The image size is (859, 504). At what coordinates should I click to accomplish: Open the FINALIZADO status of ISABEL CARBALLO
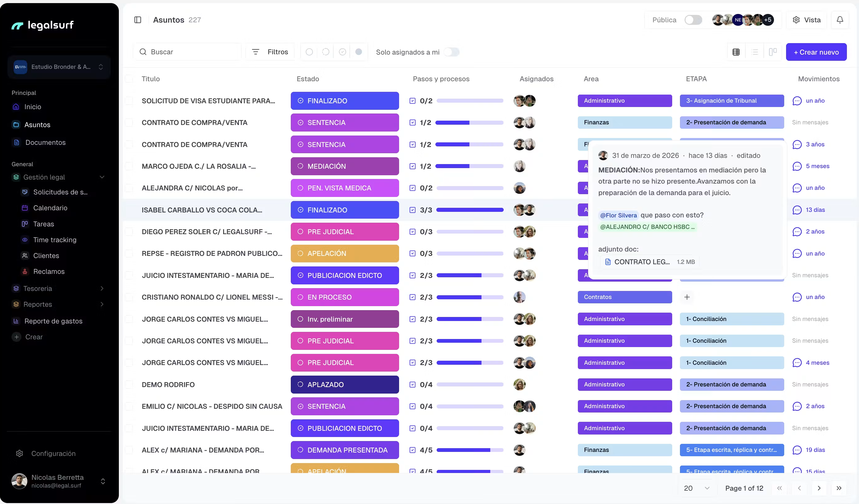(x=344, y=210)
